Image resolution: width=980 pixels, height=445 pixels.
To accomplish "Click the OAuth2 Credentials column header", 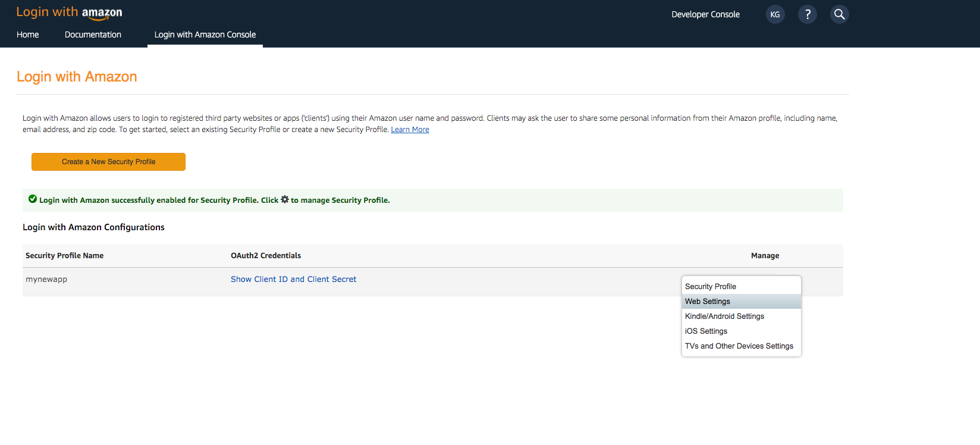I will (266, 255).
